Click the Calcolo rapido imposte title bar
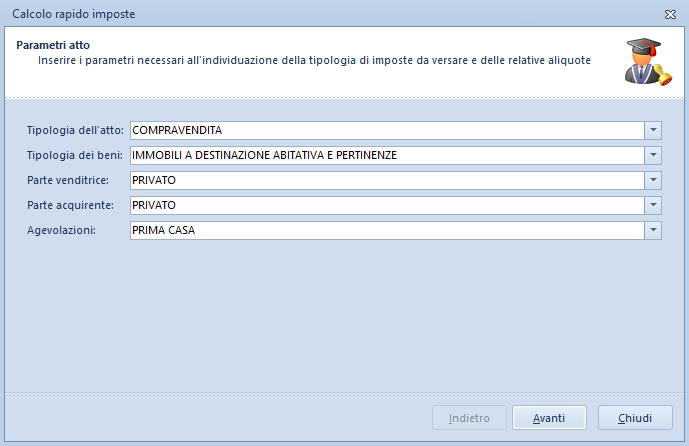 click(300, 14)
